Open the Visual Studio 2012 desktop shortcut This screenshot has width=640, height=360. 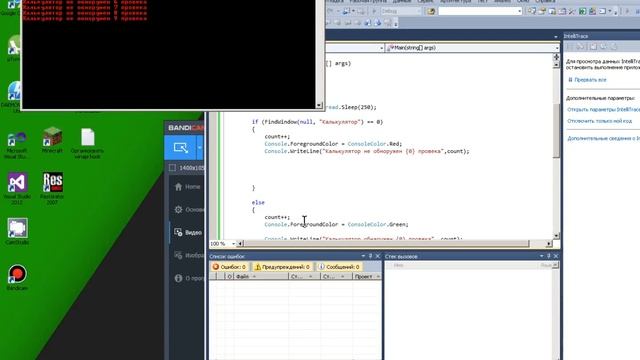pyautogui.click(x=17, y=188)
